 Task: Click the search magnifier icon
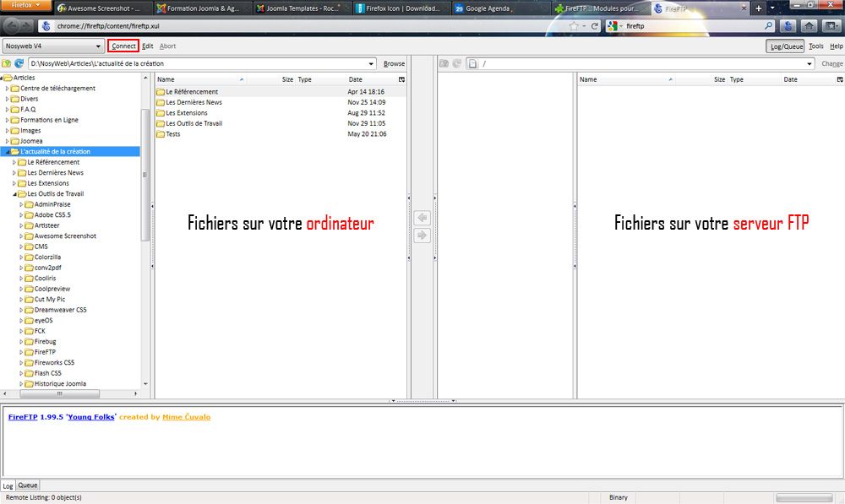[x=768, y=26]
